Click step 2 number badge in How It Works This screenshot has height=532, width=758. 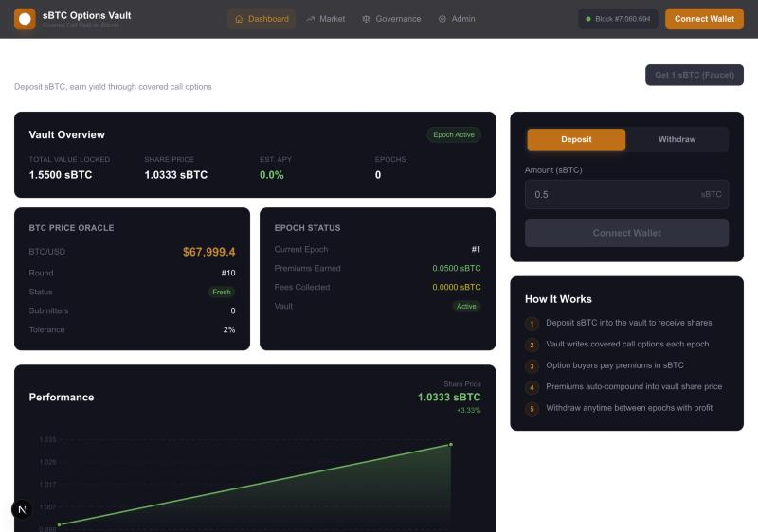pyautogui.click(x=532, y=345)
